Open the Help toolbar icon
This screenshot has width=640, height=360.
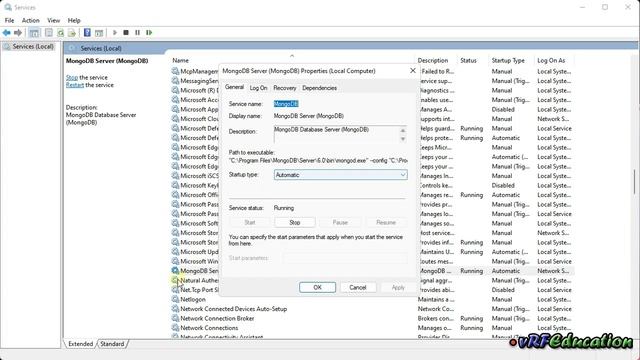(x=87, y=33)
